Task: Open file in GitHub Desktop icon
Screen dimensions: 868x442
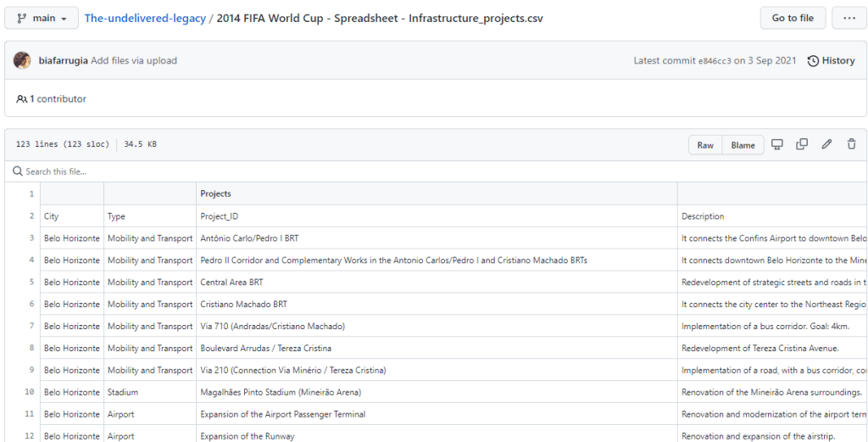Action: tap(776, 145)
